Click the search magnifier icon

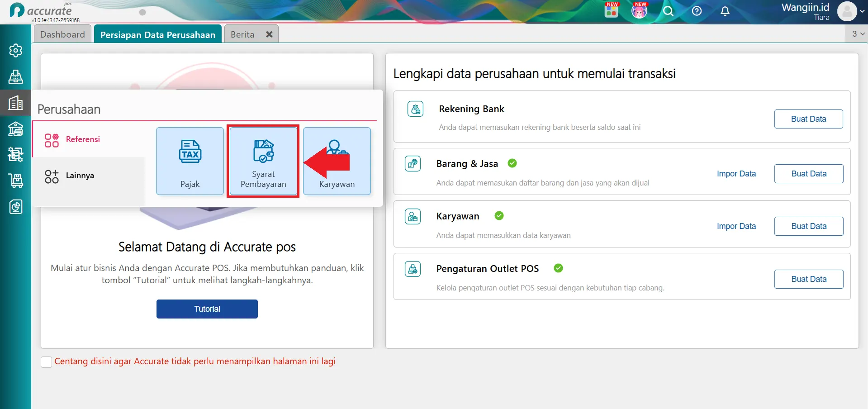pyautogui.click(x=668, y=11)
